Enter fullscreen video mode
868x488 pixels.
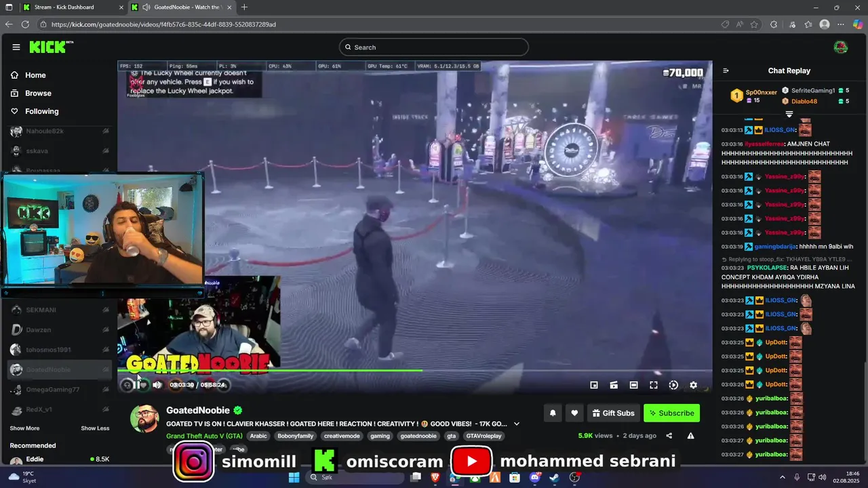click(654, 385)
